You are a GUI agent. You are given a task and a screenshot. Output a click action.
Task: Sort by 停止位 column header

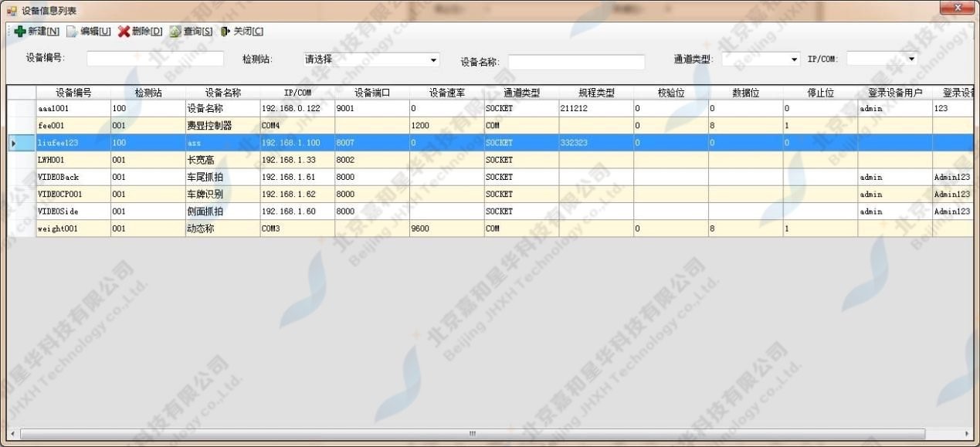tap(821, 93)
